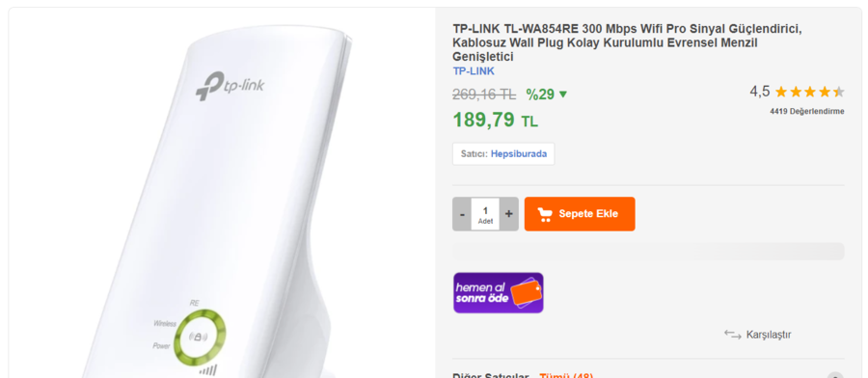
Task: Increase quantity with the plus button
Action: tap(508, 214)
